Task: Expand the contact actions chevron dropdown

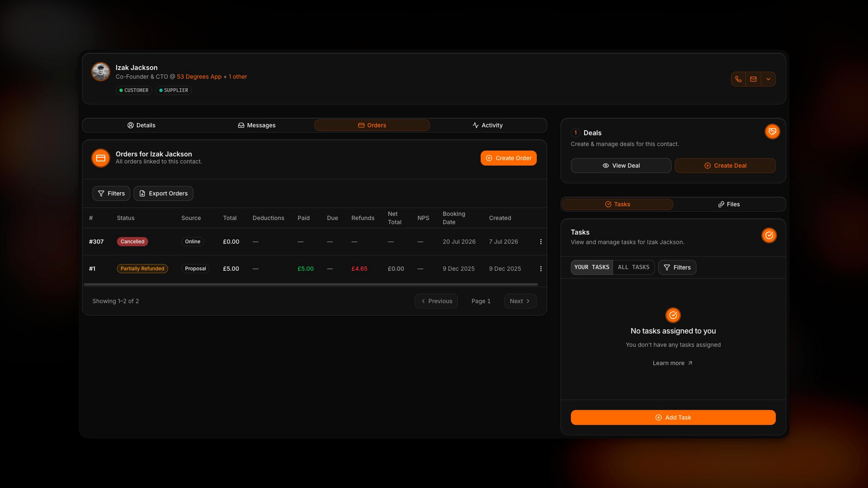Action: coord(768,79)
